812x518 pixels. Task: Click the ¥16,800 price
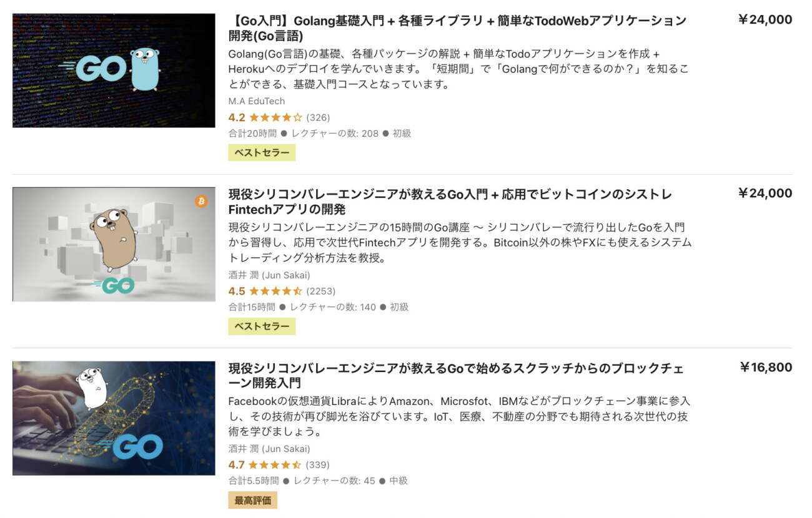tap(766, 368)
